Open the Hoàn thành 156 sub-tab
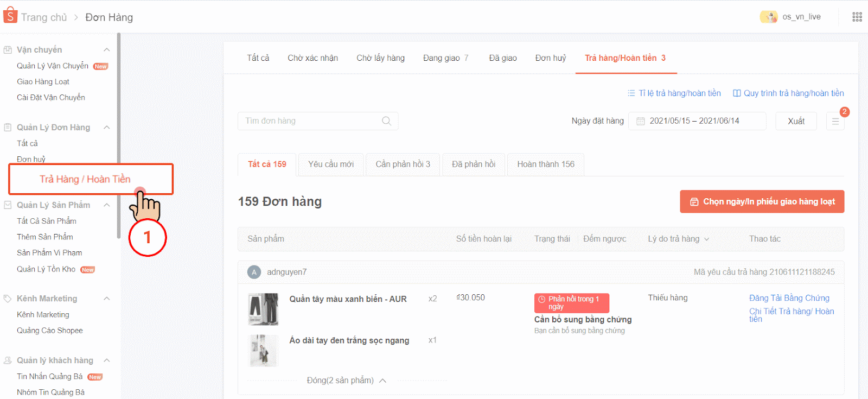 click(x=545, y=164)
